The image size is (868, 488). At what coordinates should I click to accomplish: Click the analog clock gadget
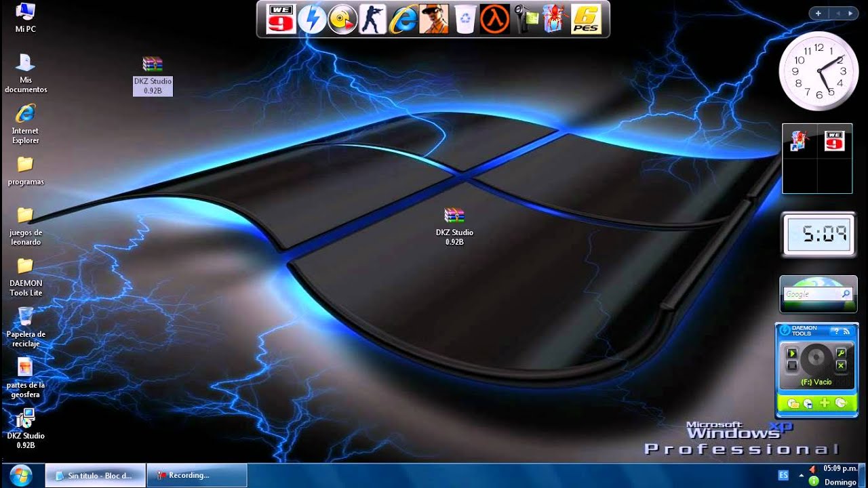click(818, 70)
